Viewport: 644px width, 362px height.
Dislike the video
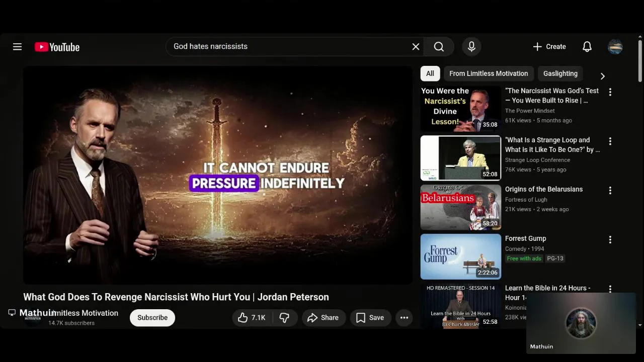285,318
